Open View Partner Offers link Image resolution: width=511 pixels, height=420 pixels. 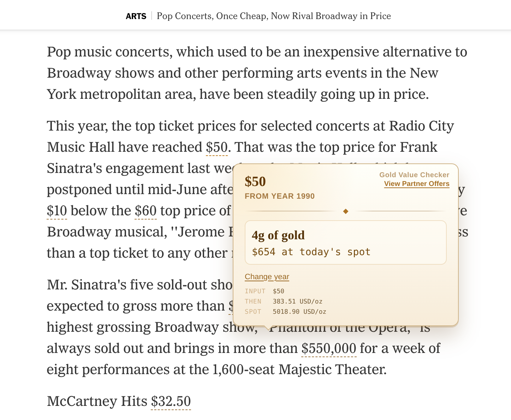[416, 184]
